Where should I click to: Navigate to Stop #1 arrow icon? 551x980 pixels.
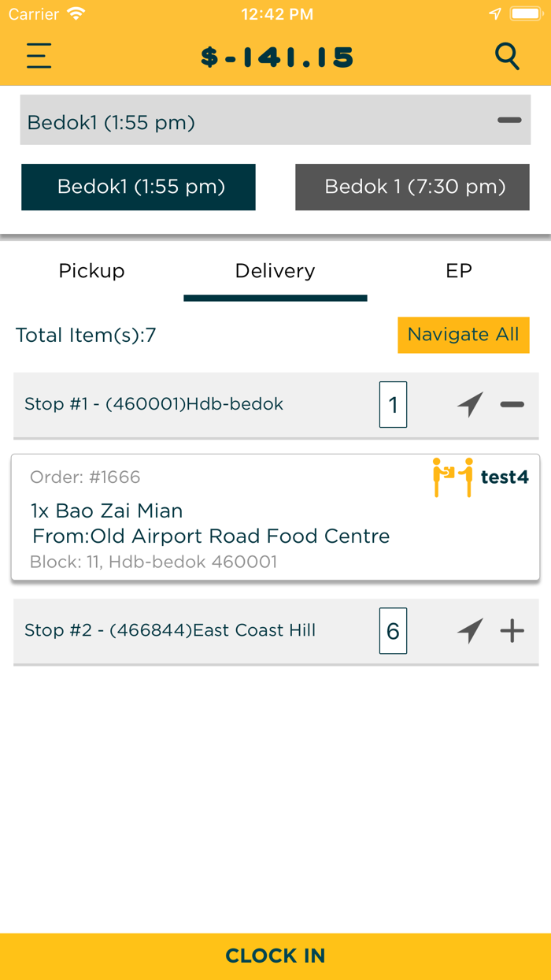[470, 405]
